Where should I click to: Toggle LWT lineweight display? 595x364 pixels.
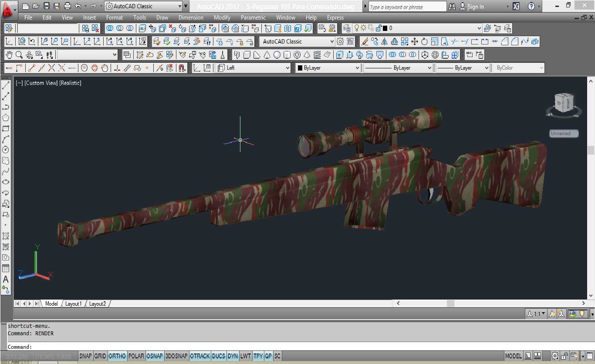point(246,356)
